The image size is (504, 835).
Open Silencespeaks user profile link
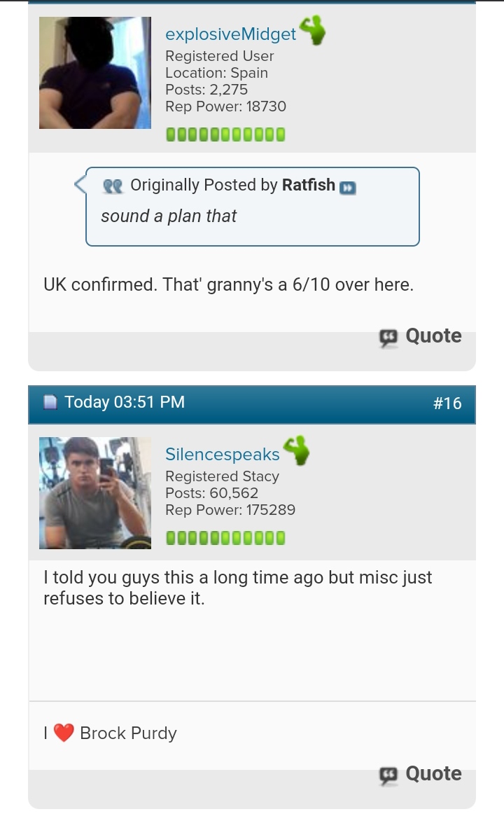click(222, 454)
